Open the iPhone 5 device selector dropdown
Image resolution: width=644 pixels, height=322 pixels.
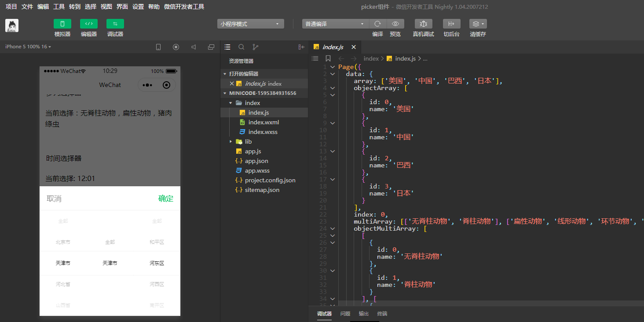28,47
